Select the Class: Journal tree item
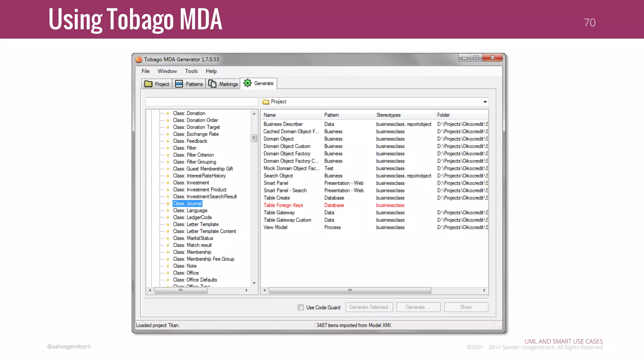Screen dimensions: 644x362 point(187,204)
